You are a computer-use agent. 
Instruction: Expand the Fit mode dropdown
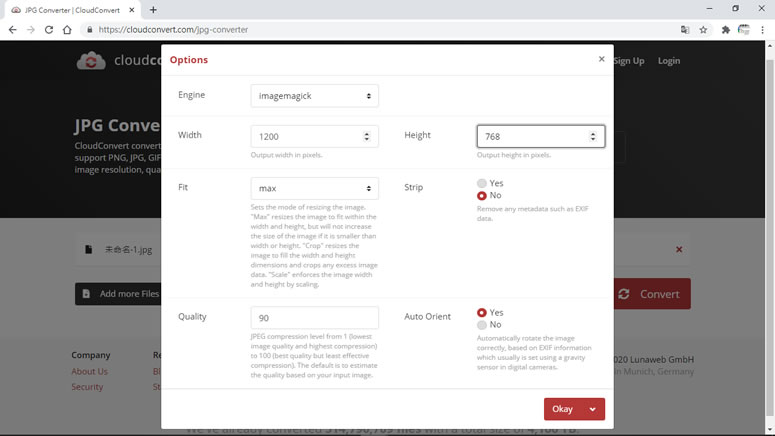pyautogui.click(x=314, y=188)
